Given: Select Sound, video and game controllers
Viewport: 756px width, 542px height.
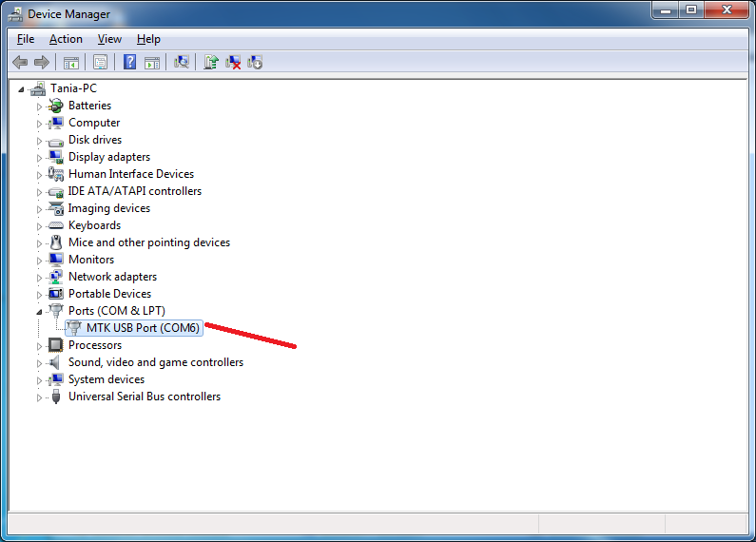Looking at the screenshot, I should click(155, 362).
